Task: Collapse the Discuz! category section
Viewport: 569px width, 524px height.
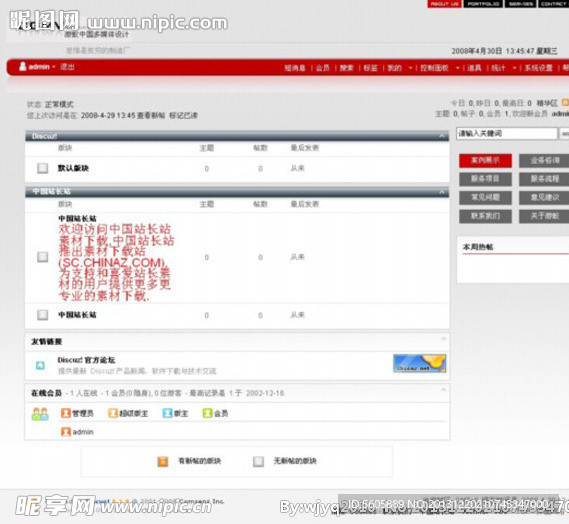Action: point(442,136)
